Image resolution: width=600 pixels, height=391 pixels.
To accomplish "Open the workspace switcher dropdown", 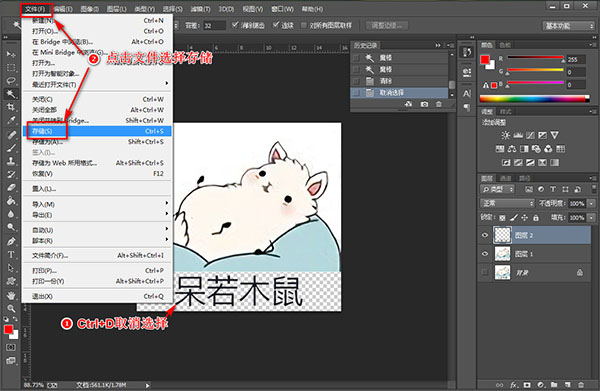I will [x=568, y=26].
